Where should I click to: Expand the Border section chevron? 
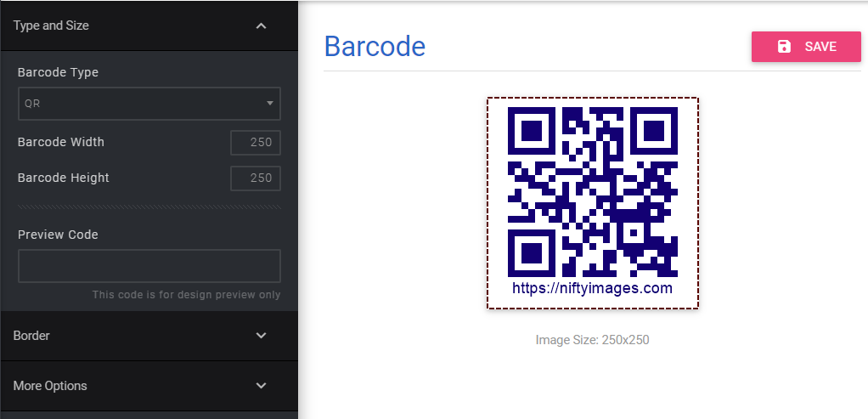[x=261, y=336]
